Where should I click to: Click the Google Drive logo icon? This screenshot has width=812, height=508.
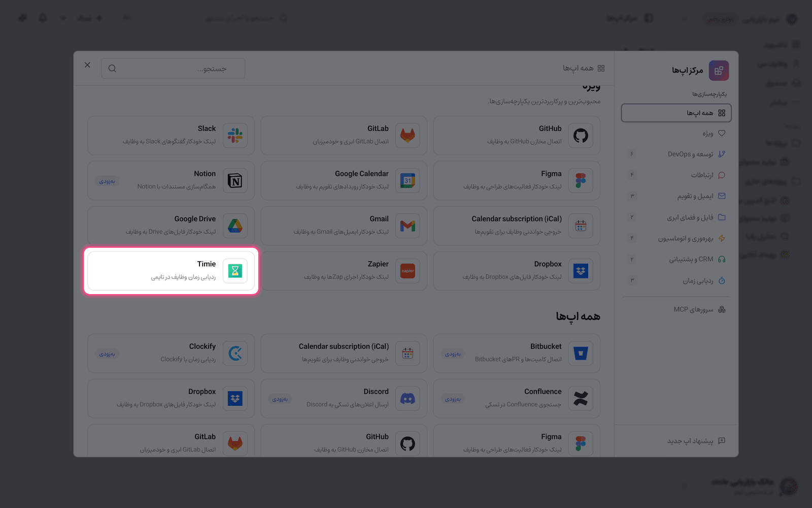click(x=235, y=226)
